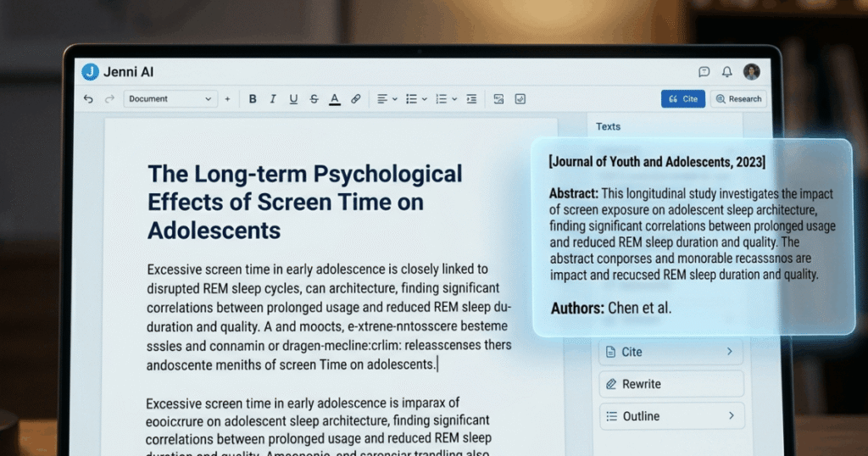Expand the bulleted list options arrow

tap(425, 100)
